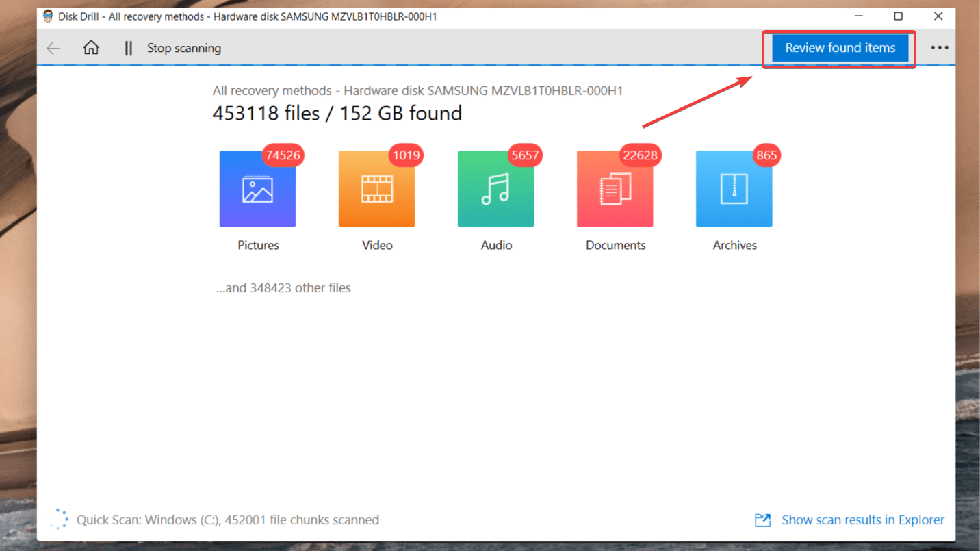Click the 865 badge on Archives
980x551 pixels.
click(766, 155)
